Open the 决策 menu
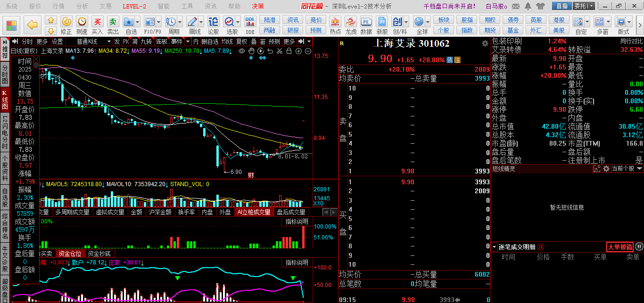Viewport: 644px width, 303px height. click(x=258, y=6)
